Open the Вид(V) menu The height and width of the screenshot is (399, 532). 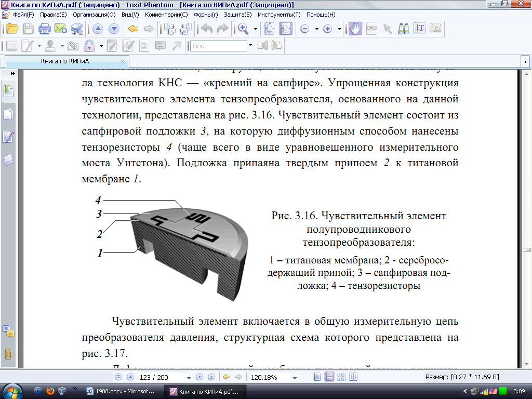(x=130, y=15)
